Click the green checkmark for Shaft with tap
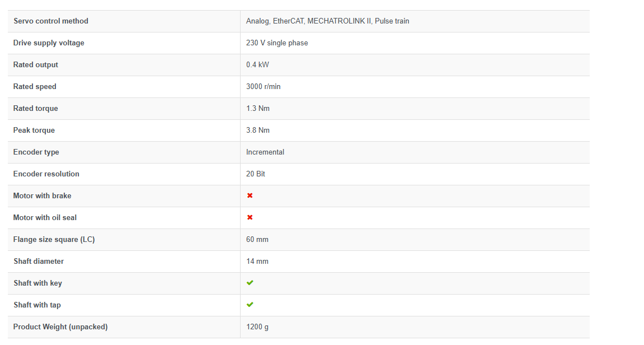 click(x=250, y=305)
